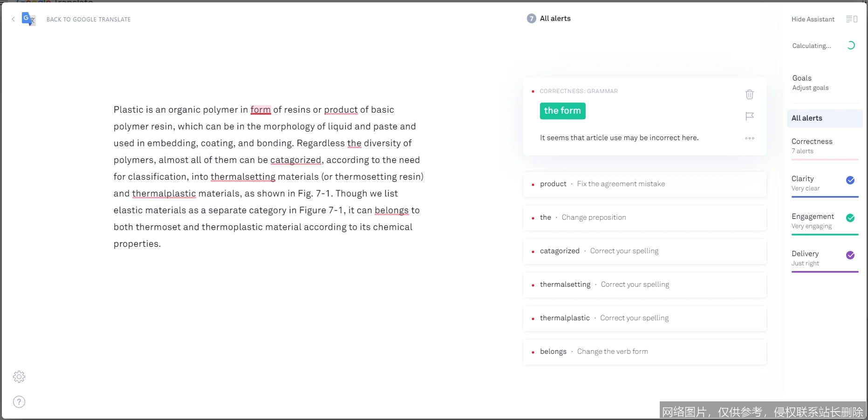This screenshot has height=420, width=868.
Task: Expand the 'belongs' verb form alert
Action: [644, 352]
